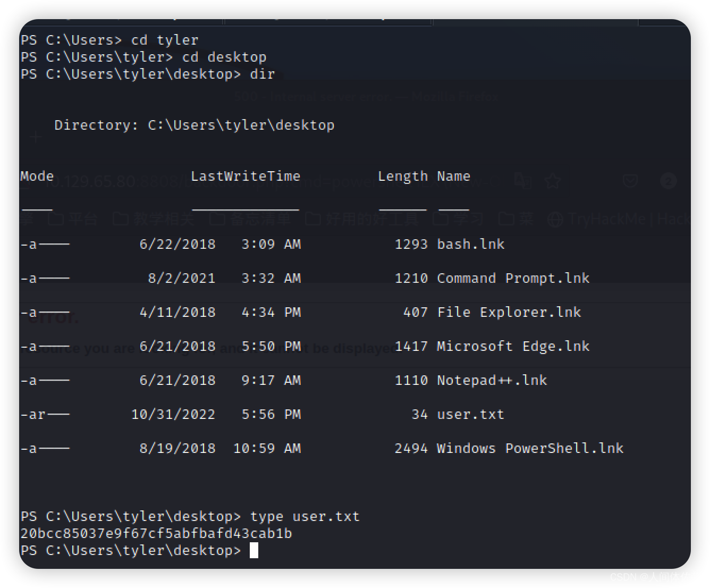The image size is (710, 588).
Task: Open the 学习 bookmarks folder
Action: (458, 219)
